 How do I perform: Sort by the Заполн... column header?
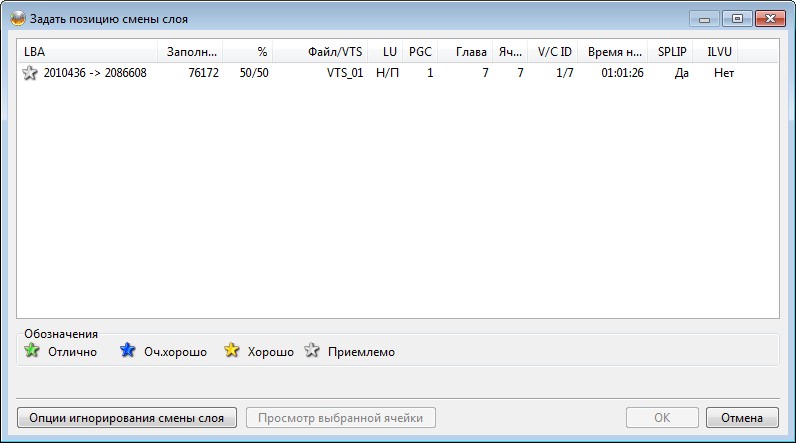(190, 52)
